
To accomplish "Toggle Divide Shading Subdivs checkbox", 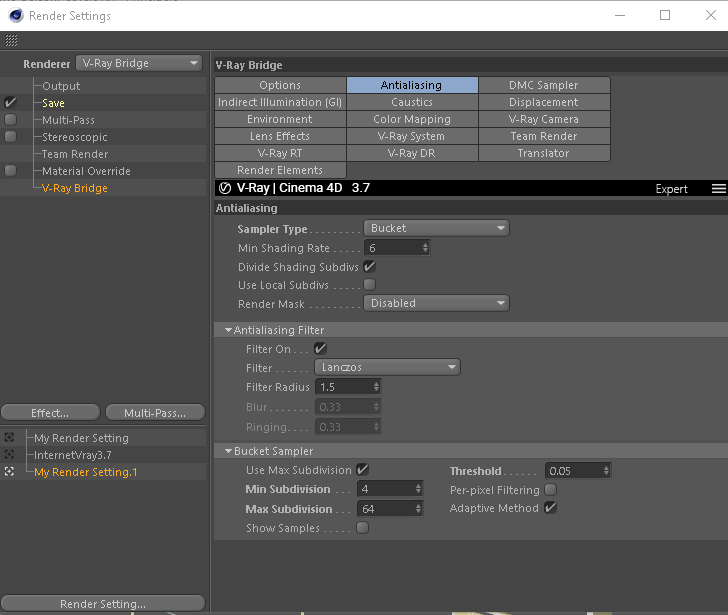I will pyautogui.click(x=370, y=266).
